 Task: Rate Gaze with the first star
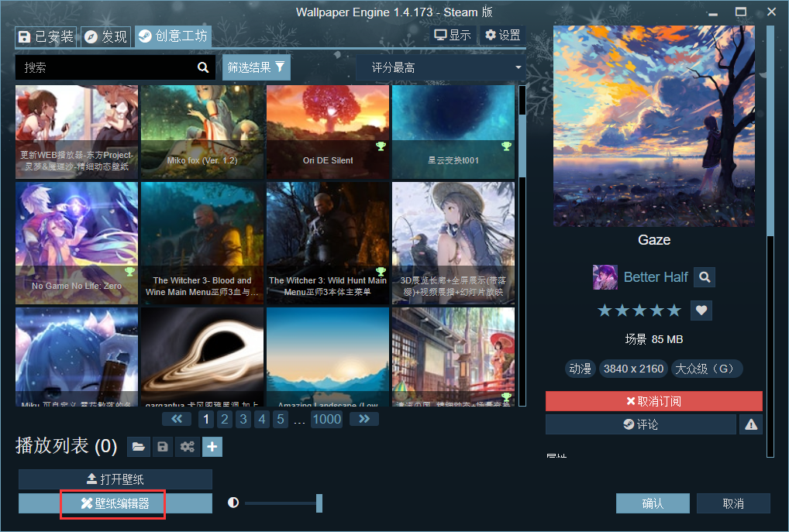605,311
